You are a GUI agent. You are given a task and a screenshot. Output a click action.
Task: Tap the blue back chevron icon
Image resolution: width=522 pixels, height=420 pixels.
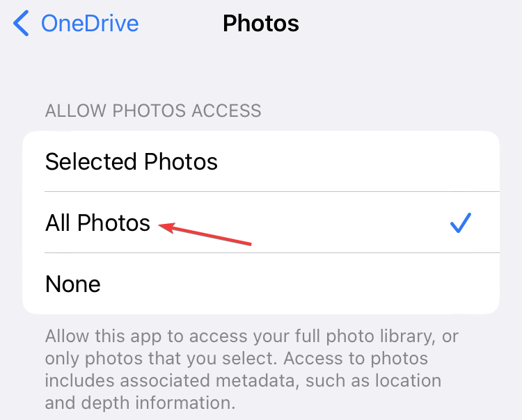(21, 23)
